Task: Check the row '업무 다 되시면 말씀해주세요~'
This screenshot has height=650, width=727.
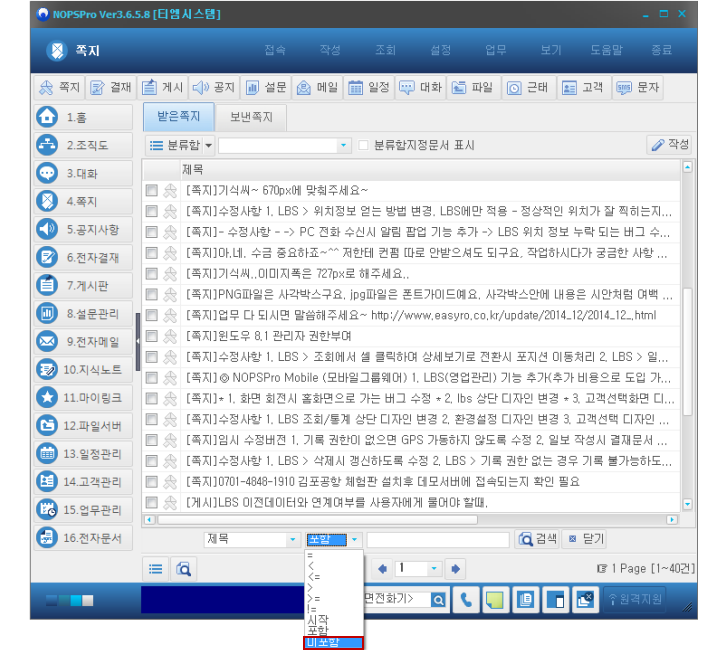Action: (x=152, y=315)
